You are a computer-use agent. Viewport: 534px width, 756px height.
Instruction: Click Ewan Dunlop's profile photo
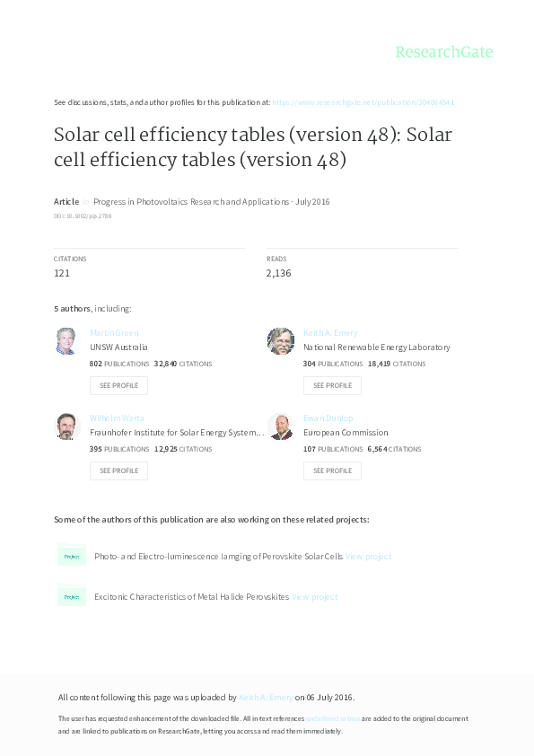[x=280, y=426]
